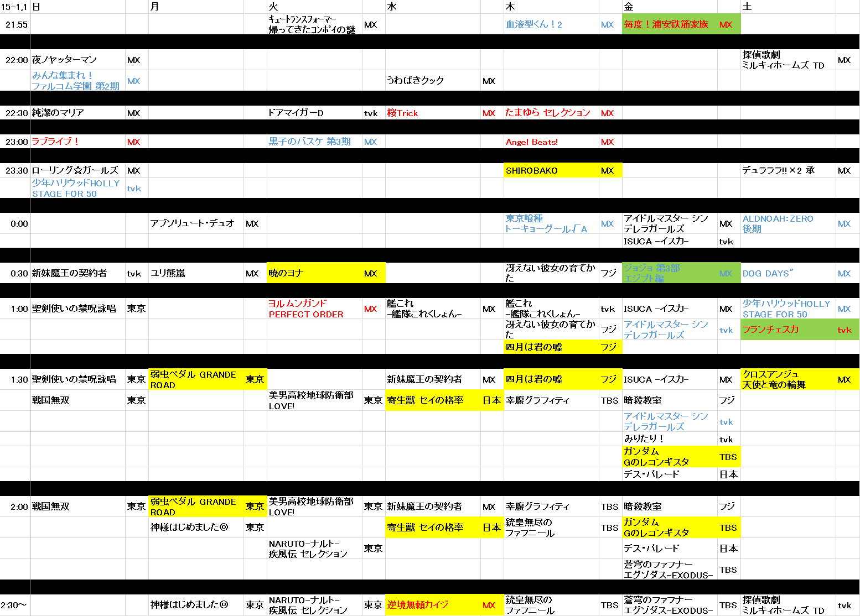Select the 純潔のマリア cell

point(78,113)
